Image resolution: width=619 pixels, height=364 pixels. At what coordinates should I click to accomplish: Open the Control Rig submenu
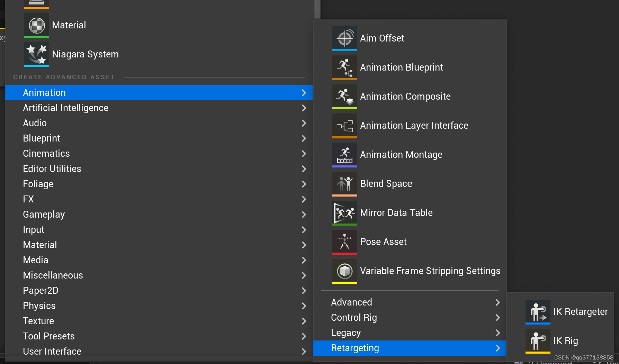point(410,318)
